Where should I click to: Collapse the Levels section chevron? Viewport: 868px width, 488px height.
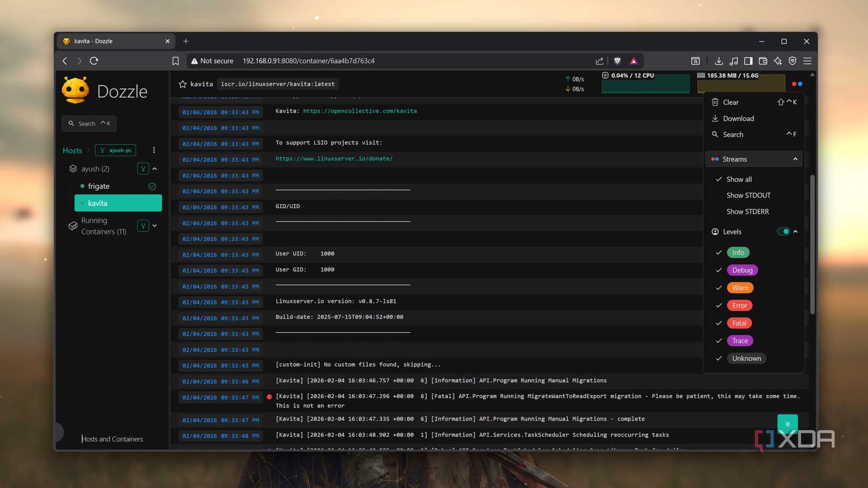pyautogui.click(x=795, y=231)
